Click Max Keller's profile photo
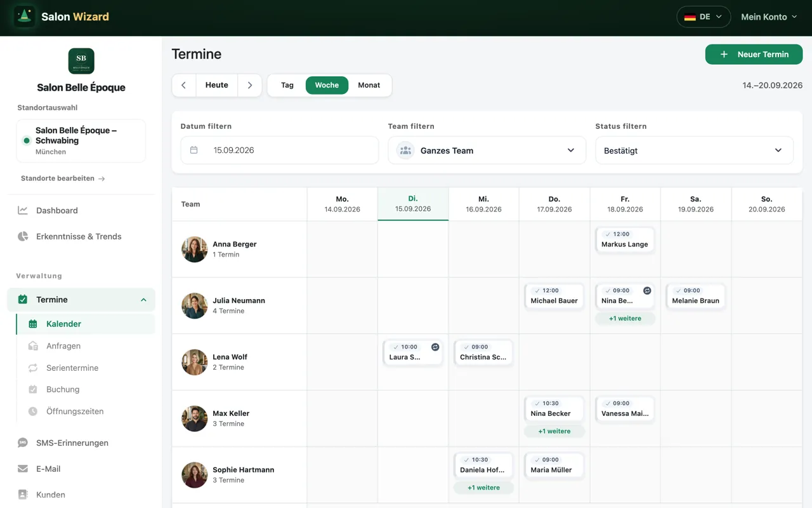Viewport: 812px width, 508px height. [x=195, y=418]
